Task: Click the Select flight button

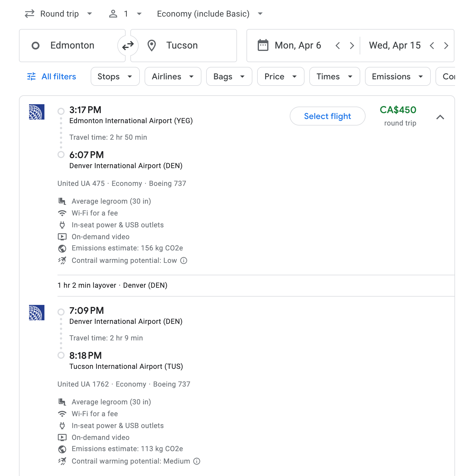Action: (327, 116)
